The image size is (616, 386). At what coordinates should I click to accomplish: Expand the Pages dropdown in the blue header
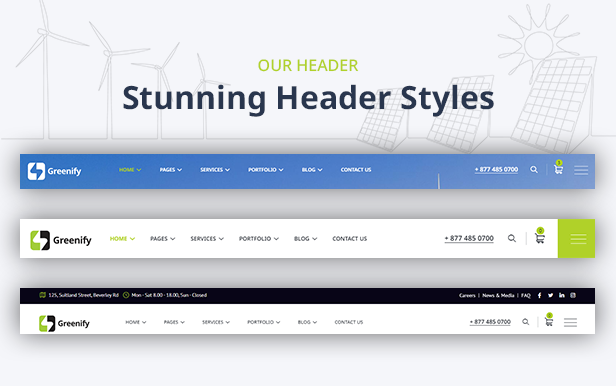click(170, 170)
